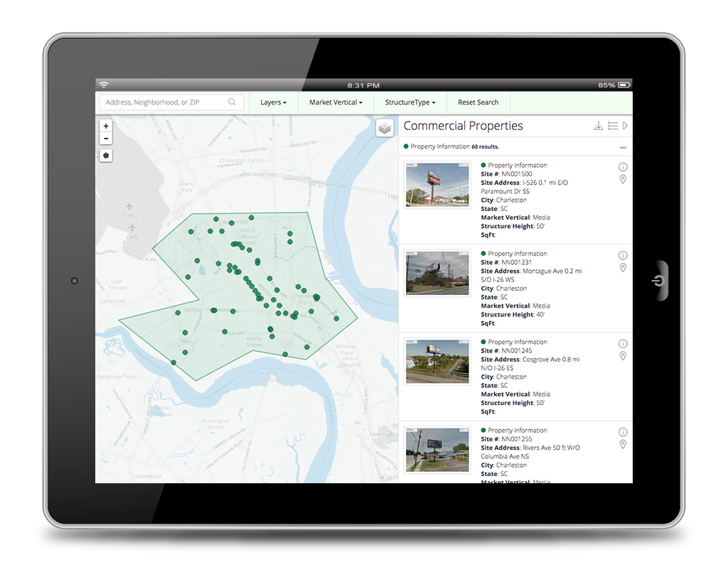Screen dimensions: 728x587
Task: Open the photo for site NN001231
Action: [x=437, y=274]
